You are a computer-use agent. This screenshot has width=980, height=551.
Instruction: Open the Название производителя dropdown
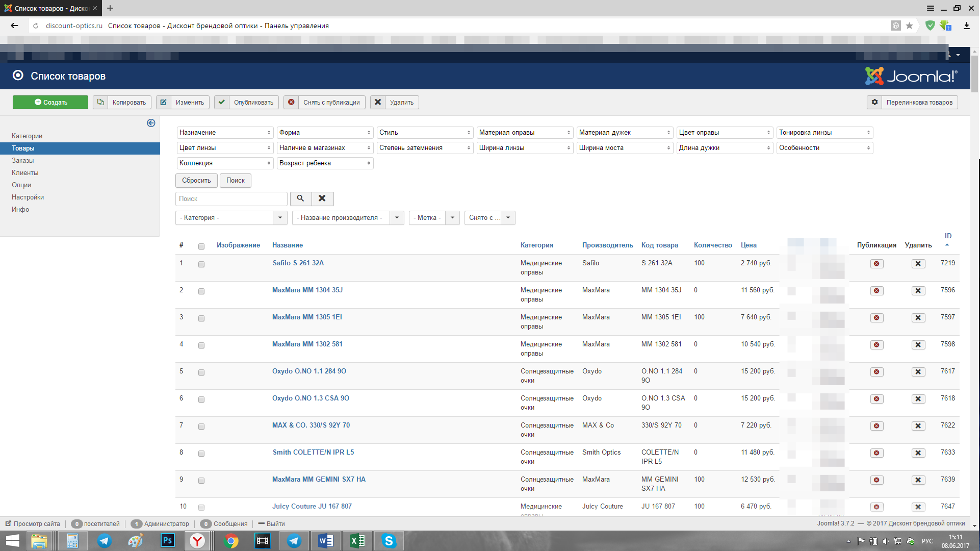click(348, 218)
